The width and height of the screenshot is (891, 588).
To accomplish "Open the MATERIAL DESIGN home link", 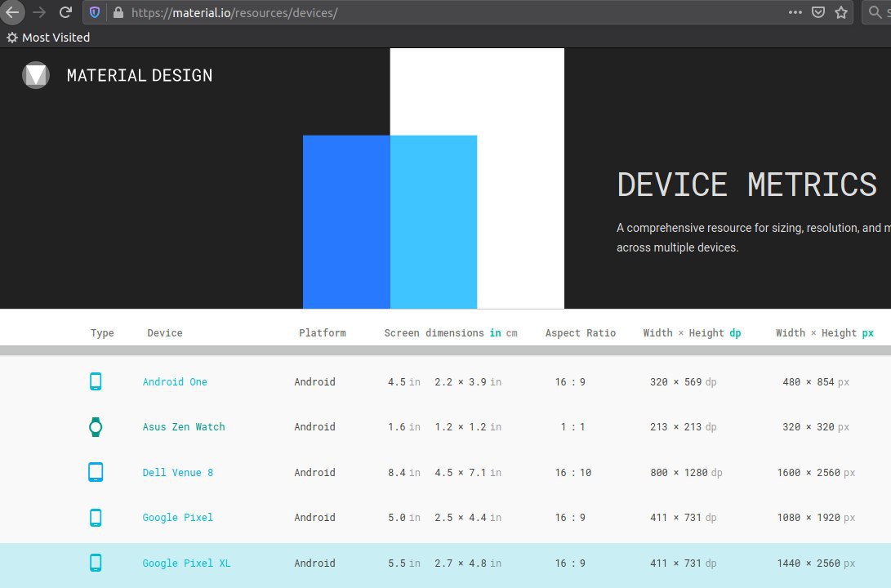I will (x=139, y=76).
